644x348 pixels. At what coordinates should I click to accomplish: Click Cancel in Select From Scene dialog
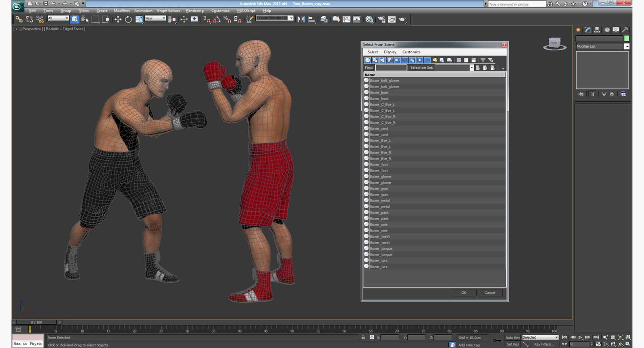click(490, 293)
